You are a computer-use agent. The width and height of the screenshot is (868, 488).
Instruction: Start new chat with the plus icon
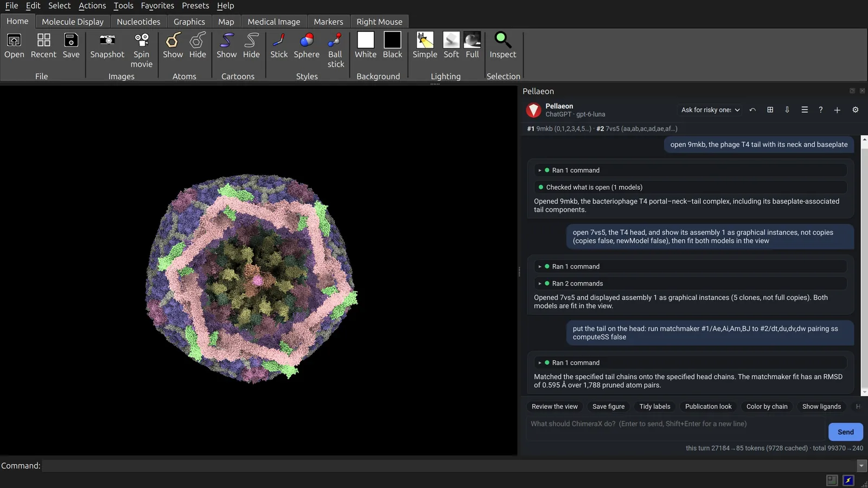(x=837, y=110)
